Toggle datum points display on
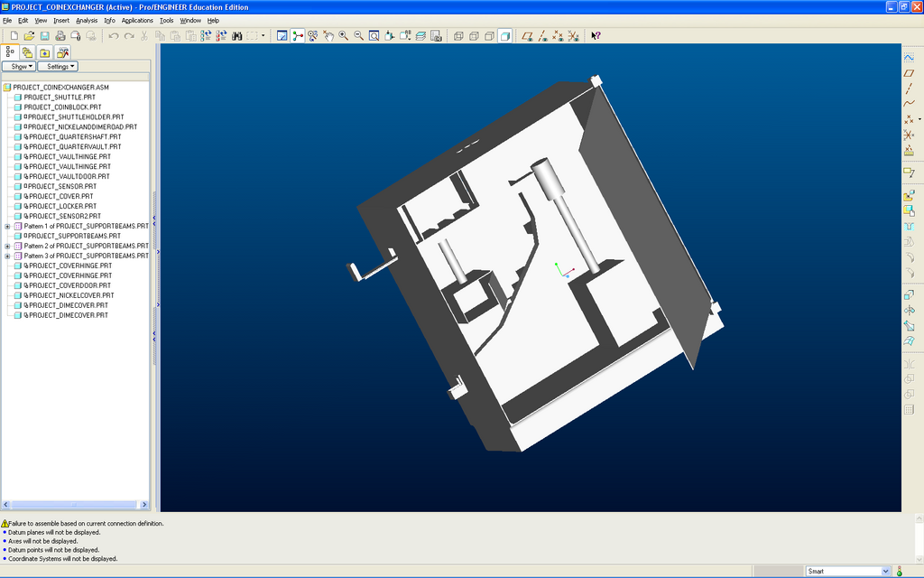 [x=558, y=36]
